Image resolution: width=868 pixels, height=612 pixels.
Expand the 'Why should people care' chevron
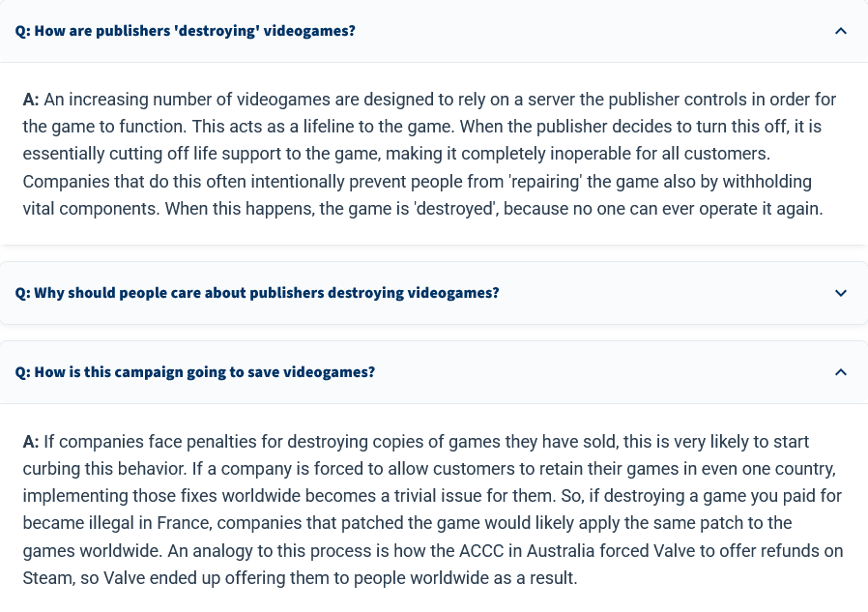(840, 293)
